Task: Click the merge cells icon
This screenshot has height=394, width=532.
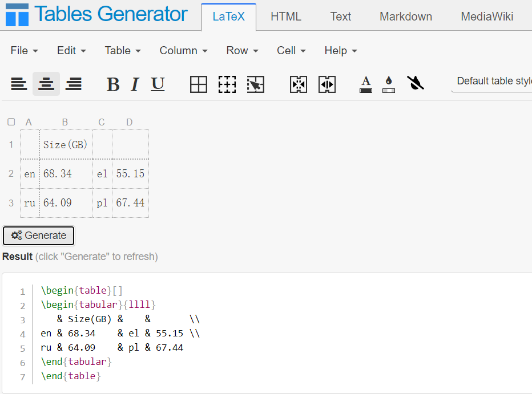Action: pyautogui.click(x=299, y=84)
